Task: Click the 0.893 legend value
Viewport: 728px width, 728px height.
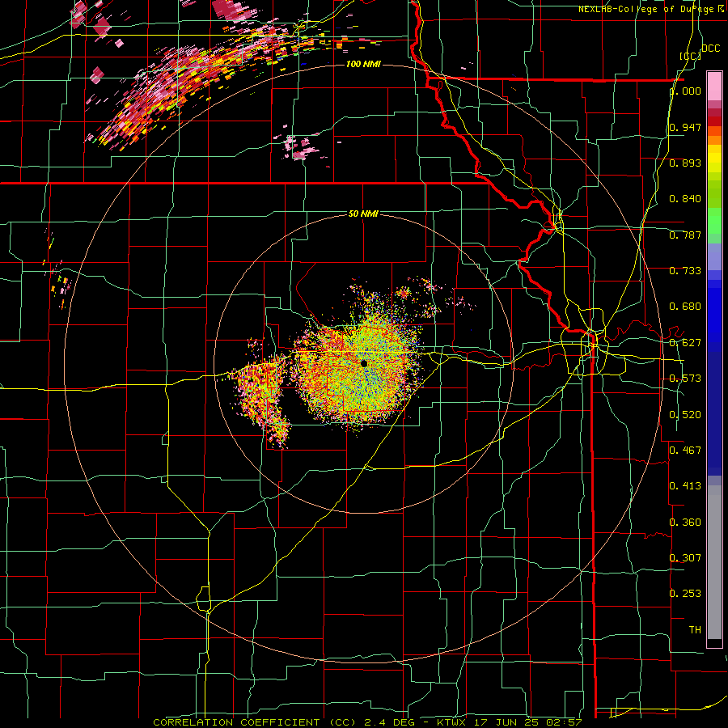Action: click(x=685, y=163)
